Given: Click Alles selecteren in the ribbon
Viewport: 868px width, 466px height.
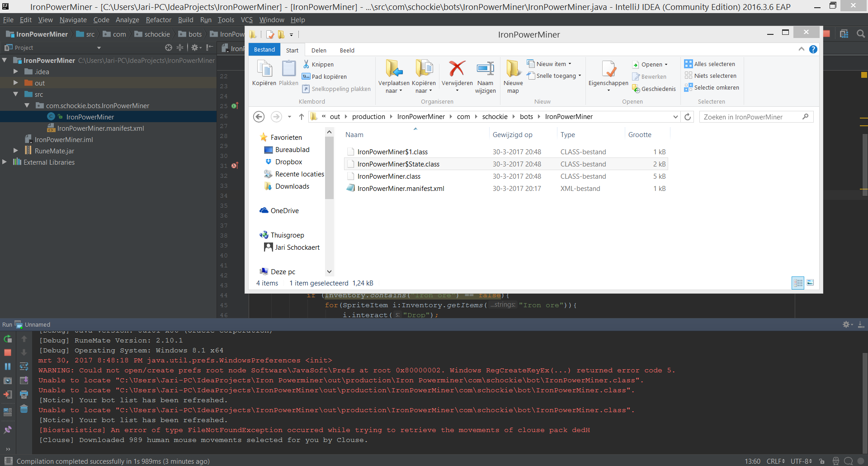Looking at the screenshot, I should pos(710,64).
